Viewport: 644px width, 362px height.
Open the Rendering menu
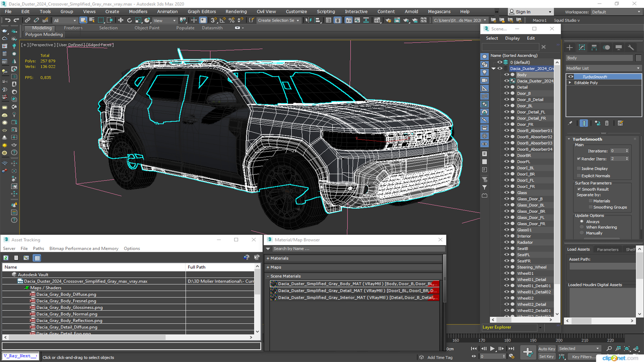click(x=236, y=12)
